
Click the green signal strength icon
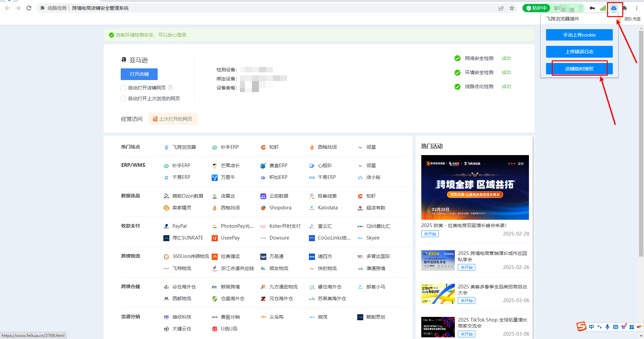click(603, 8)
